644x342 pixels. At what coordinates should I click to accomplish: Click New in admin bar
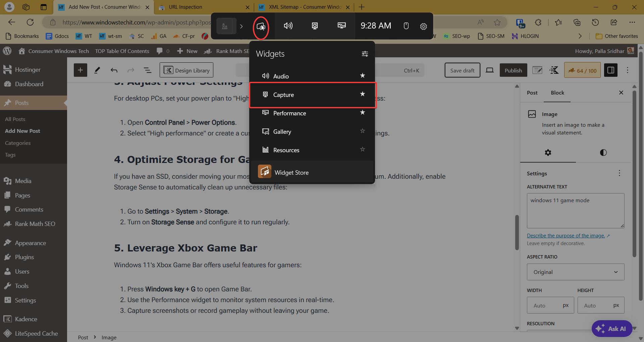[187, 51]
